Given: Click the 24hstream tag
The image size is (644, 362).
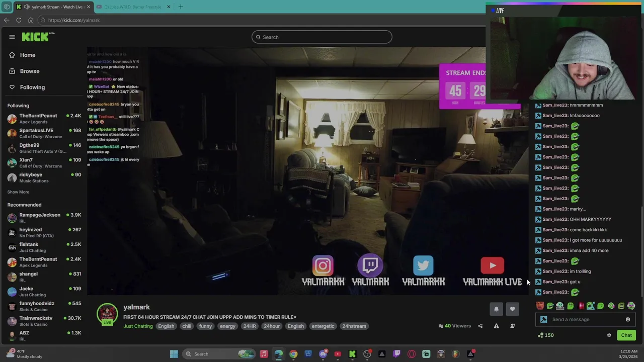Looking at the screenshot, I should tap(354, 326).
